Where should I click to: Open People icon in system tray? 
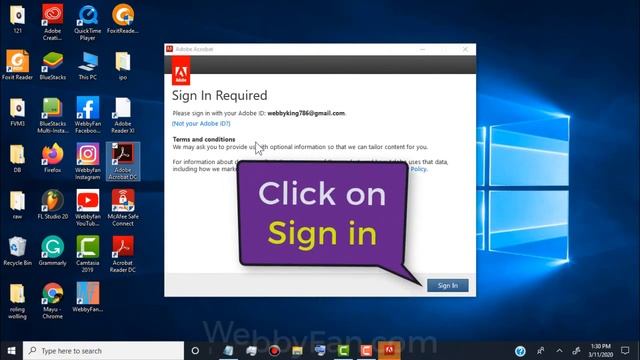coord(540,351)
